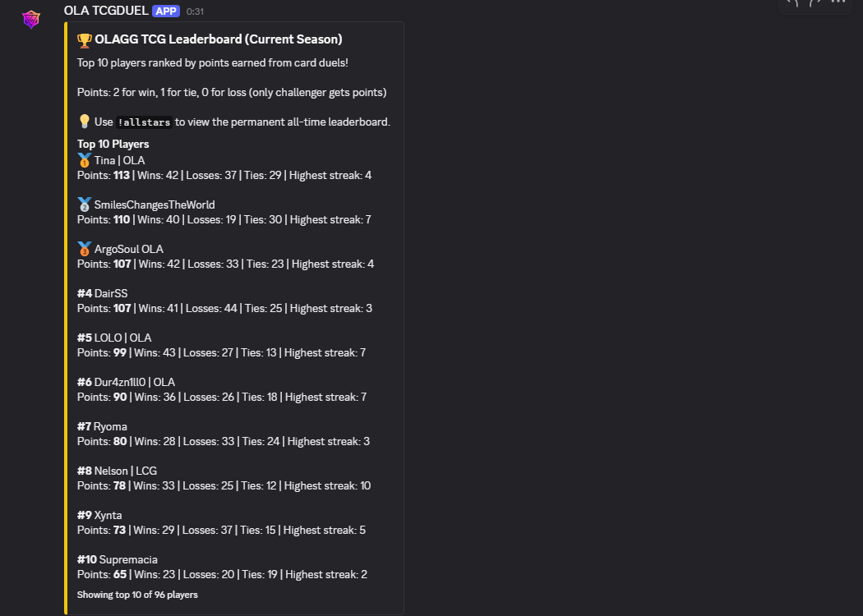Click the forward arrow in the message toolbar
The width and height of the screenshot is (863, 616).
[815, 2]
